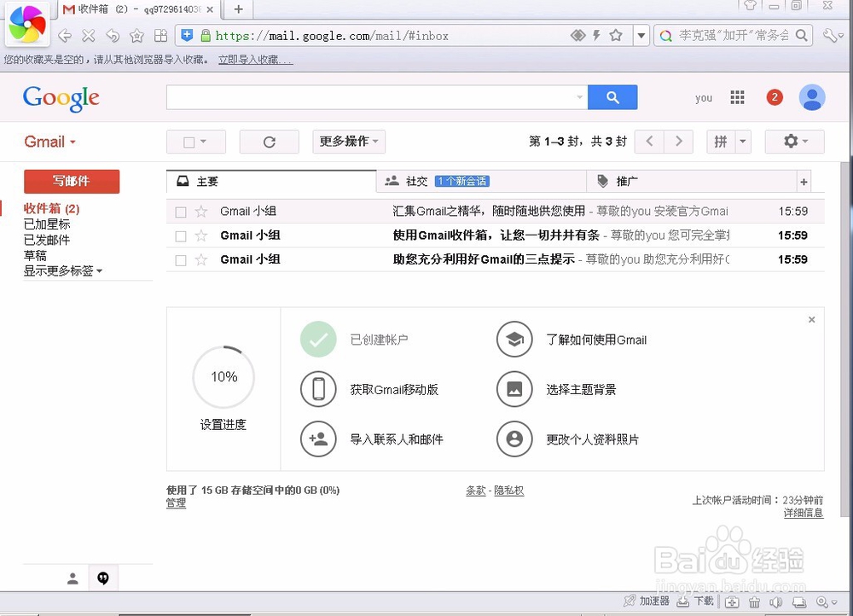Open the 拼 input method dropdown arrow

pos(743,142)
